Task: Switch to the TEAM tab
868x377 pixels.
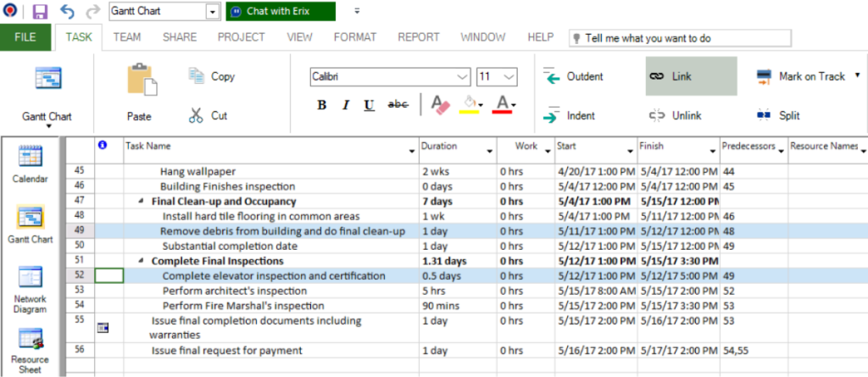Action: [x=127, y=37]
